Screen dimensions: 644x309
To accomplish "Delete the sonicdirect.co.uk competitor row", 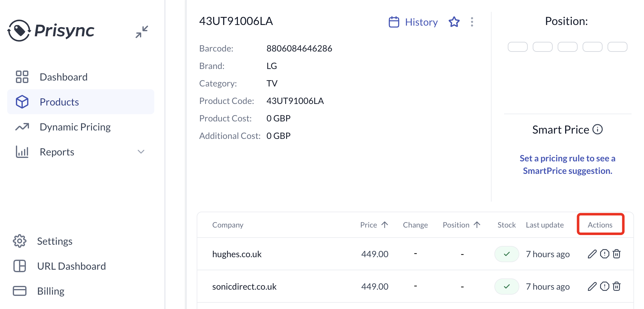I will pos(617,286).
